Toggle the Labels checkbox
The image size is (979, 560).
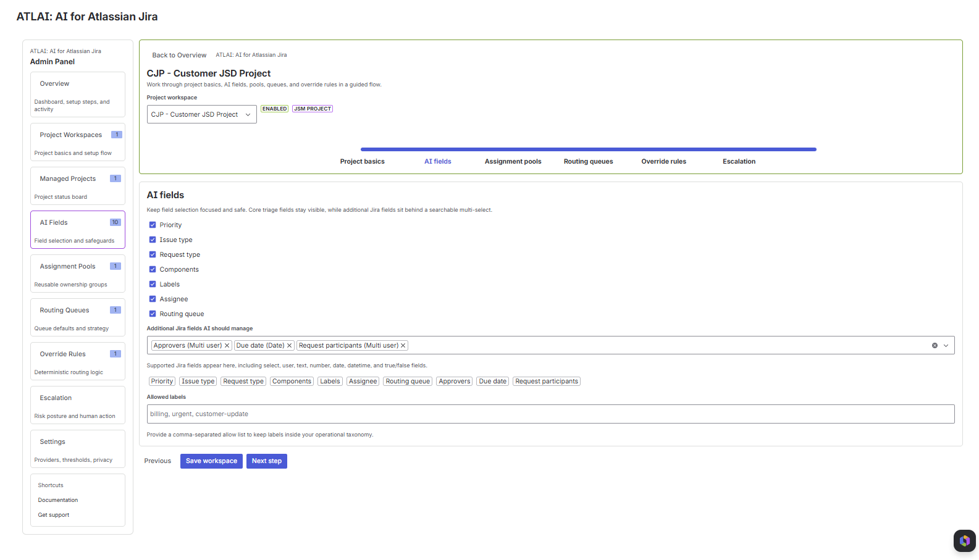tap(153, 284)
